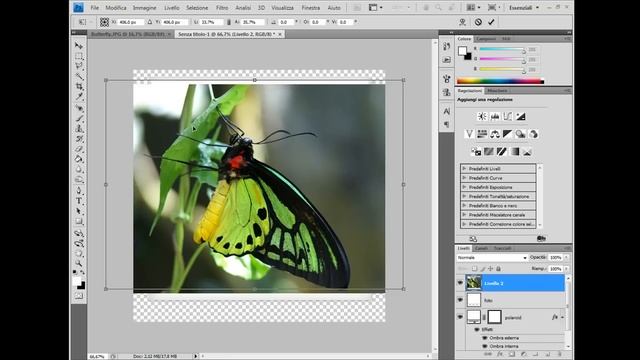Select the Horizontal Type tool

click(x=79, y=201)
